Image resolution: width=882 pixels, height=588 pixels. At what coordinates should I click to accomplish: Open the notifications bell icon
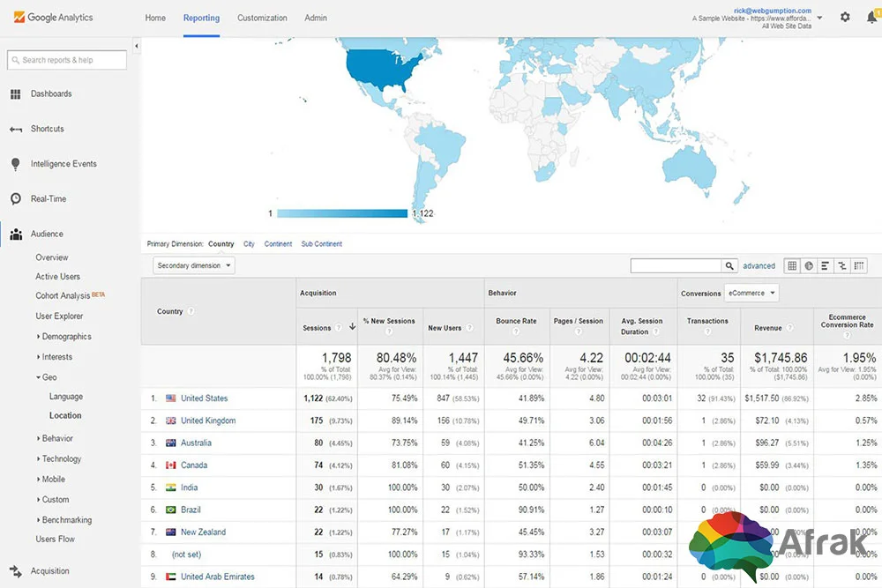tap(872, 18)
